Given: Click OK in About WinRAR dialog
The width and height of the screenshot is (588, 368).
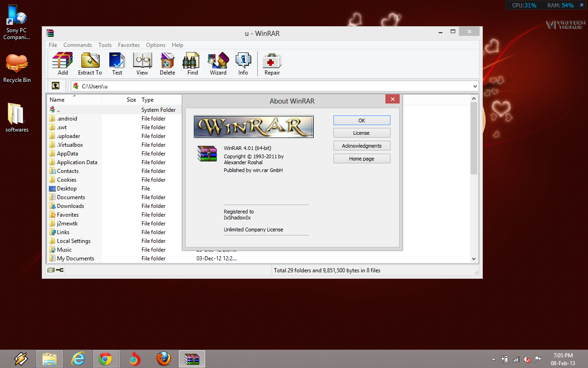Looking at the screenshot, I should [362, 120].
